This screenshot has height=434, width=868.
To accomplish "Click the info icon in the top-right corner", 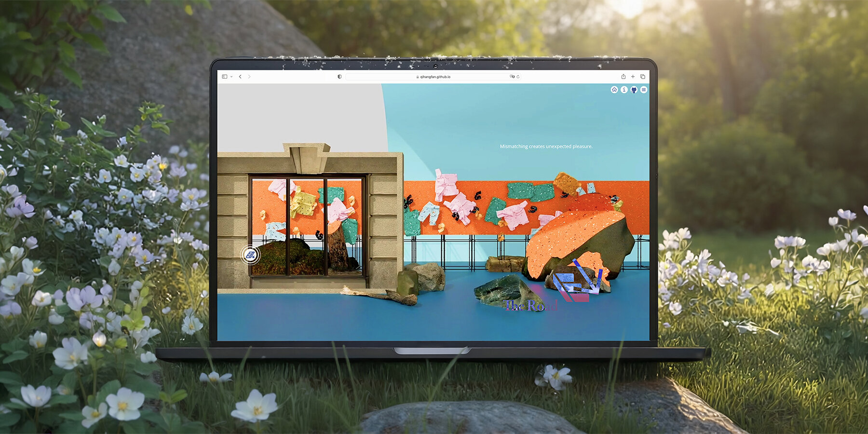I will pos(624,90).
